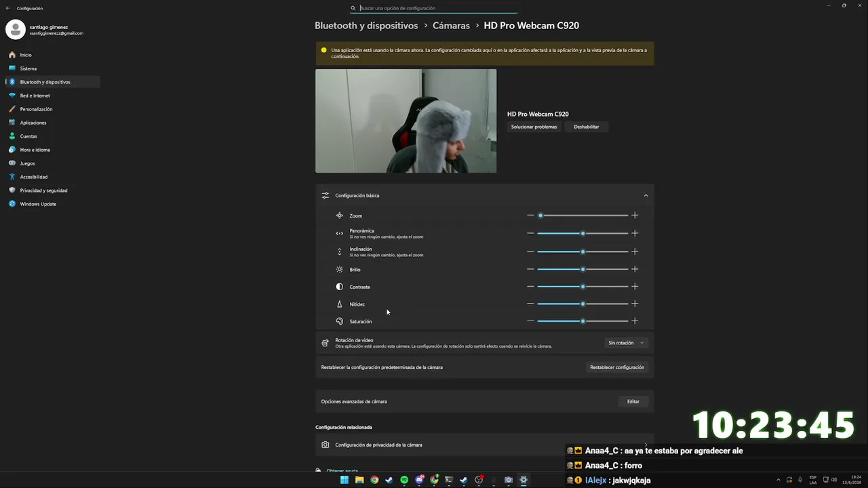Click the Bluetooth y dispositivos breadcrumb heading
868x488 pixels.
(x=366, y=26)
